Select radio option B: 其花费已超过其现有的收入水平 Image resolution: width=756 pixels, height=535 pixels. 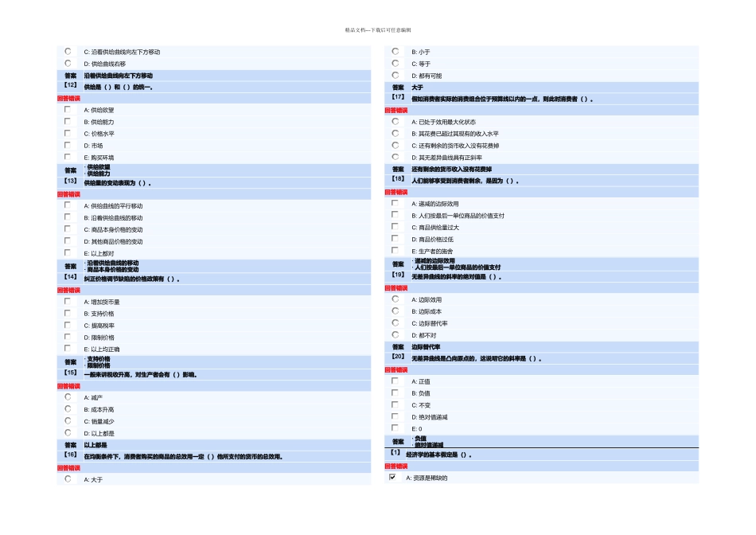396,133
